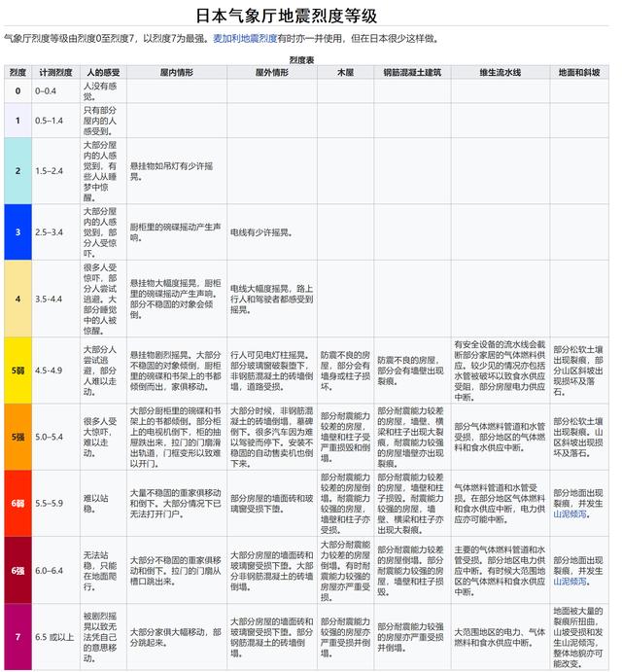
Task: Click the 屋内情形 column header
Action: tap(177, 72)
